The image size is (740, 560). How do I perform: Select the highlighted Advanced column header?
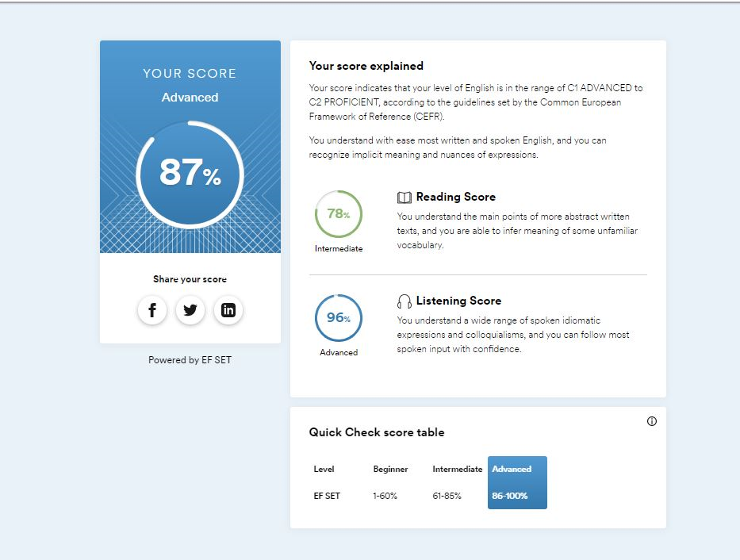coord(512,469)
